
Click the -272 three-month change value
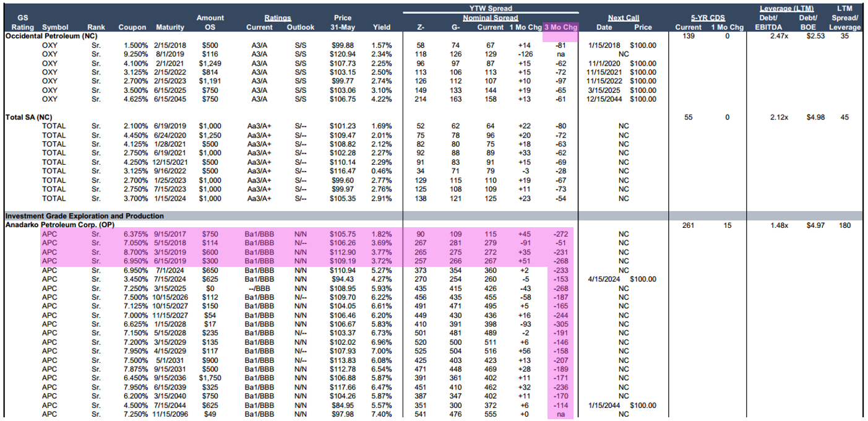pos(561,234)
